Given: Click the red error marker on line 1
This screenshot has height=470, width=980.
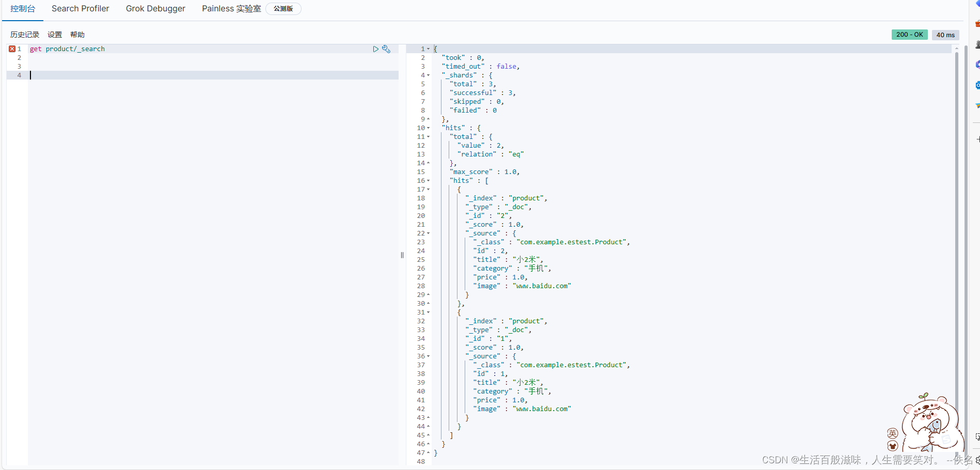Looking at the screenshot, I should coord(12,48).
